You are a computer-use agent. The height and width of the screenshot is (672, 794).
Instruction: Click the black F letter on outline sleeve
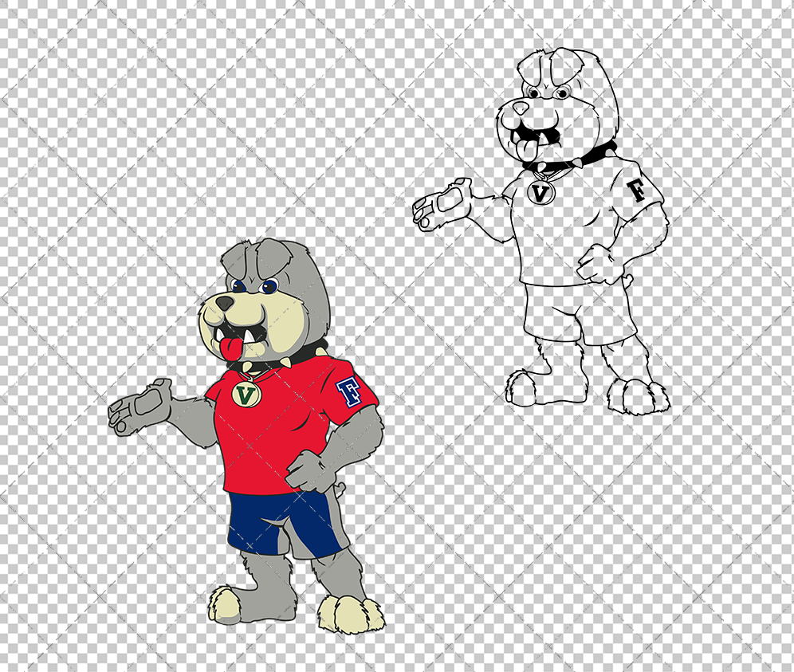click(636, 191)
